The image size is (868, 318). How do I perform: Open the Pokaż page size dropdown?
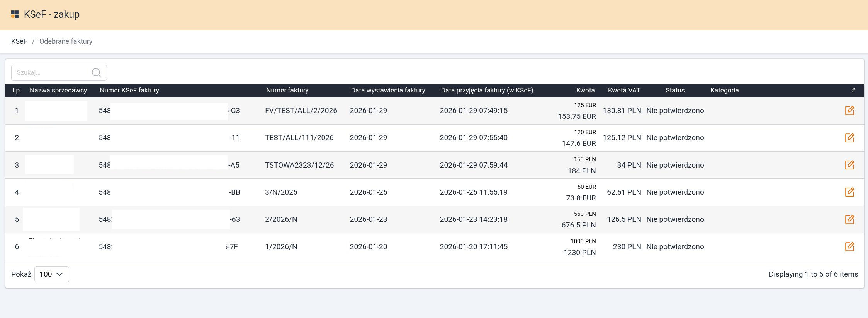tap(51, 274)
